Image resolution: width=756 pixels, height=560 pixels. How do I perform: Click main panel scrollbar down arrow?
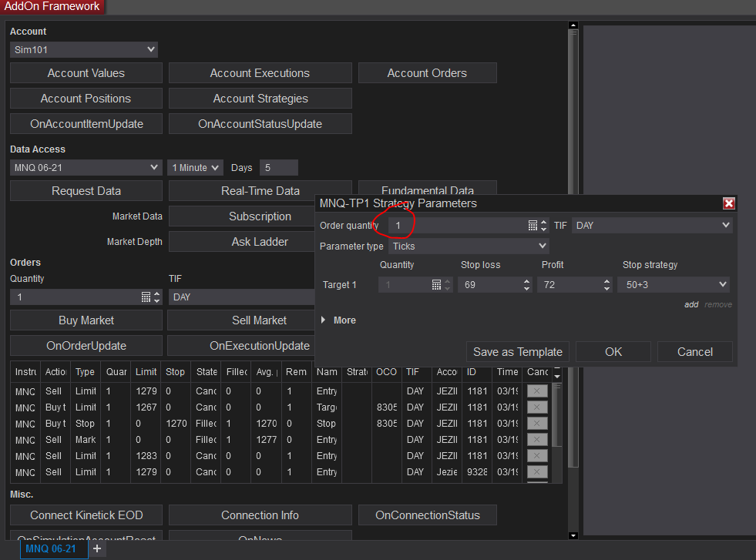point(573,535)
